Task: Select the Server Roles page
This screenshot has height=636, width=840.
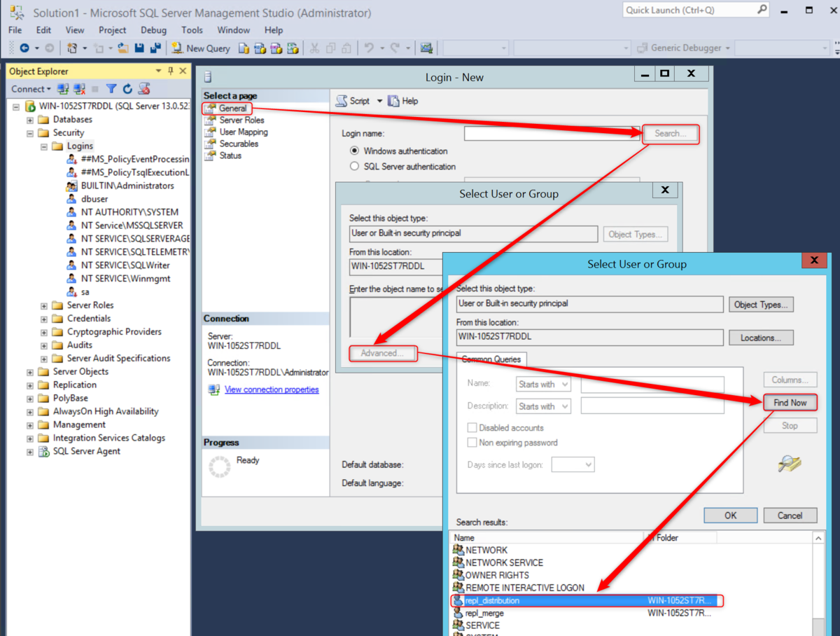Action: pos(241,120)
